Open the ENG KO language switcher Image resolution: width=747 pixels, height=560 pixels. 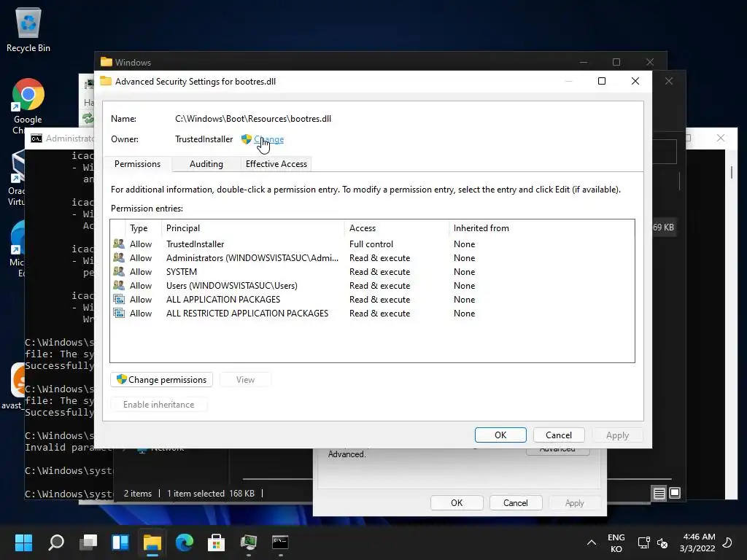[616, 542]
